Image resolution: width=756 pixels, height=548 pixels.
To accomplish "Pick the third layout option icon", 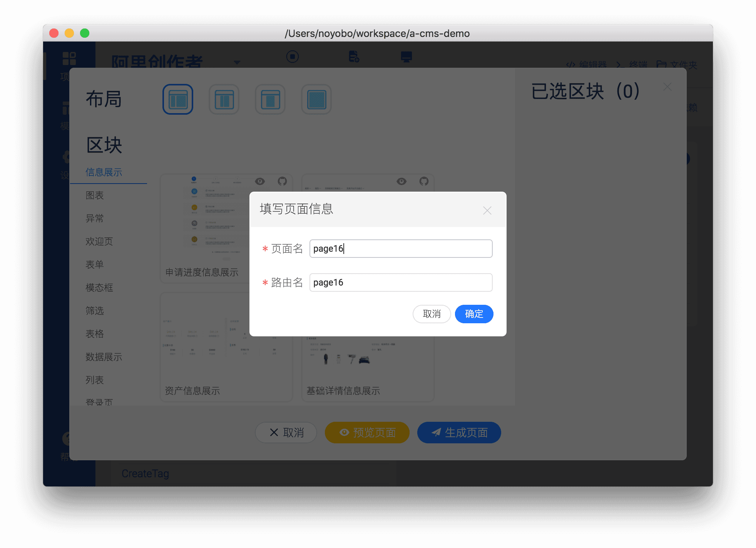I will coord(270,99).
